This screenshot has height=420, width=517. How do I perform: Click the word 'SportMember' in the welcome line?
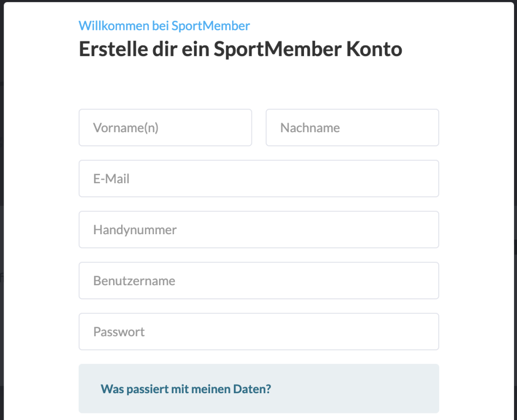[x=211, y=26]
